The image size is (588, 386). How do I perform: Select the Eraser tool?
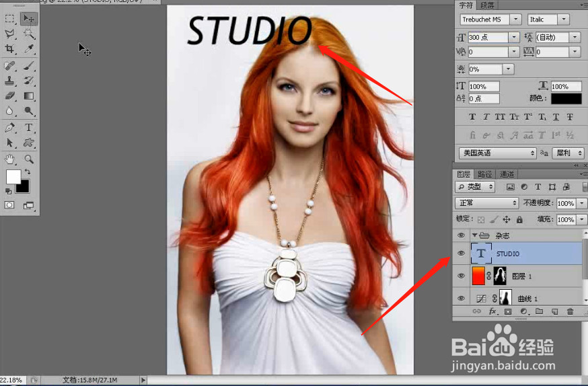tap(9, 96)
